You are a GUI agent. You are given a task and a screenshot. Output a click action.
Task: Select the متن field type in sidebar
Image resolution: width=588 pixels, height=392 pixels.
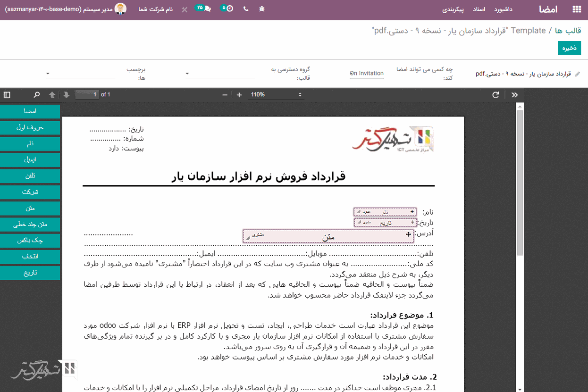point(30,208)
